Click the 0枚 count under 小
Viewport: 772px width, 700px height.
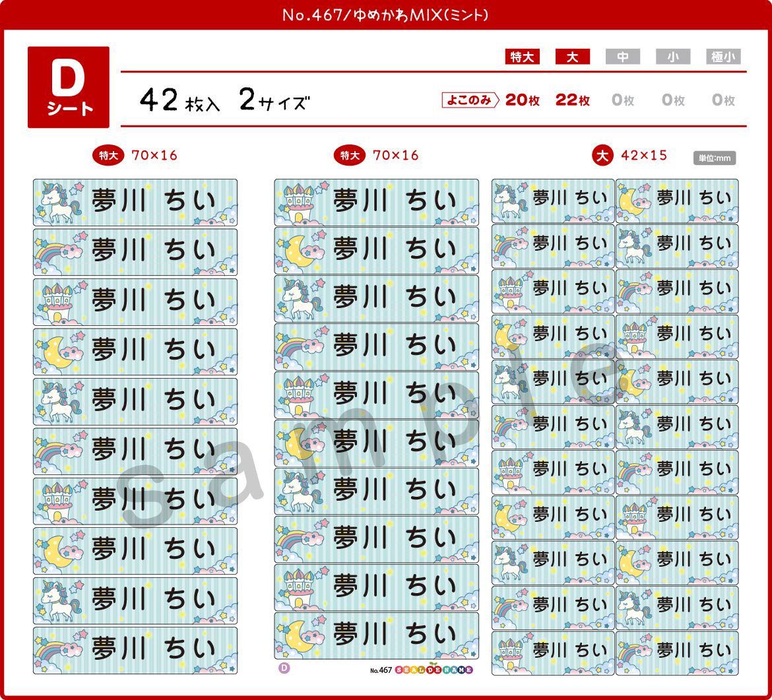coord(673,100)
